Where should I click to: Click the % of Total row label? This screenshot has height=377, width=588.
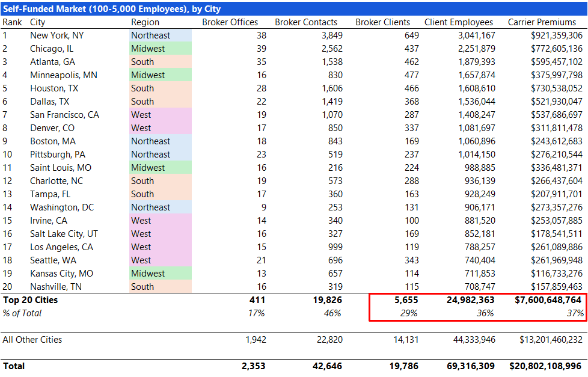click(24, 313)
